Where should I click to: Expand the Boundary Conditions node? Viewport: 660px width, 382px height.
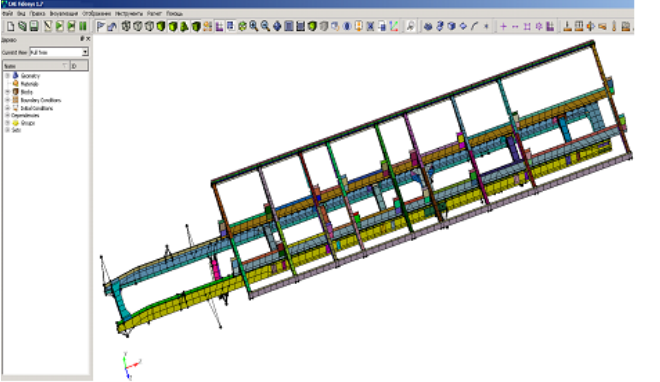[x=7, y=100]
